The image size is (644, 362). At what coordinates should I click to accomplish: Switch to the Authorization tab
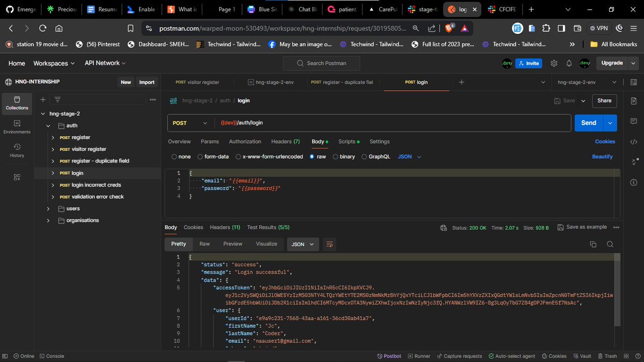pyautogui.click(x=245, y=142)
